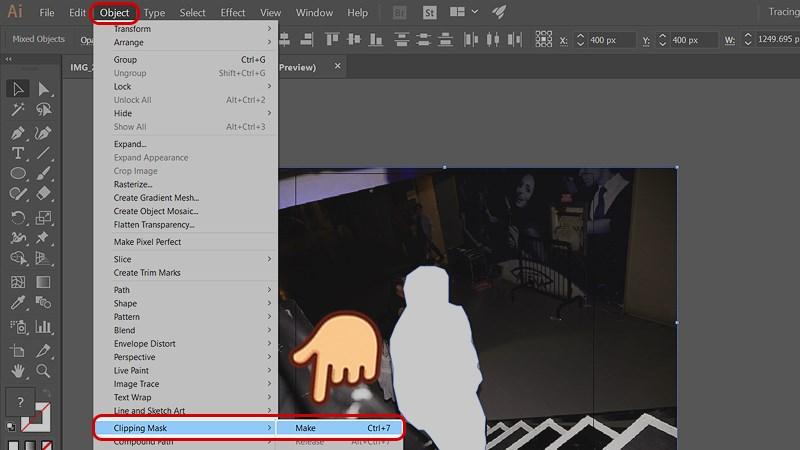Select the Scale tool

coord(43,218)
